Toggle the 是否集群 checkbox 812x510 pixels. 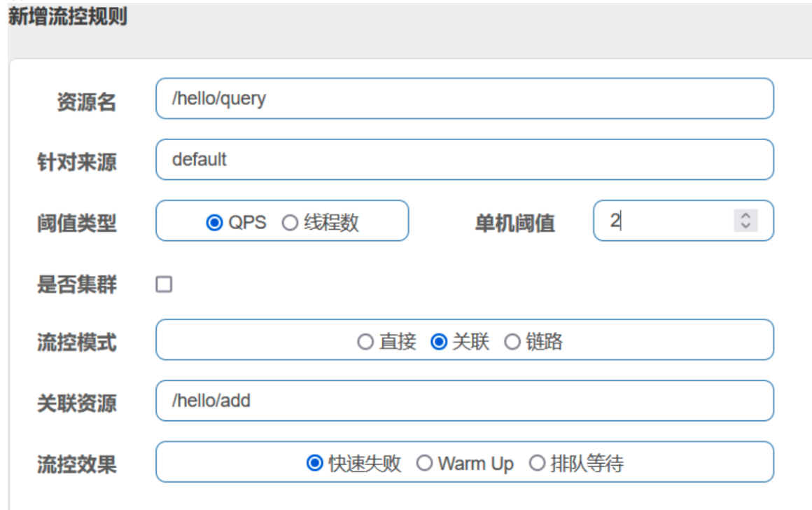point(164,284)
